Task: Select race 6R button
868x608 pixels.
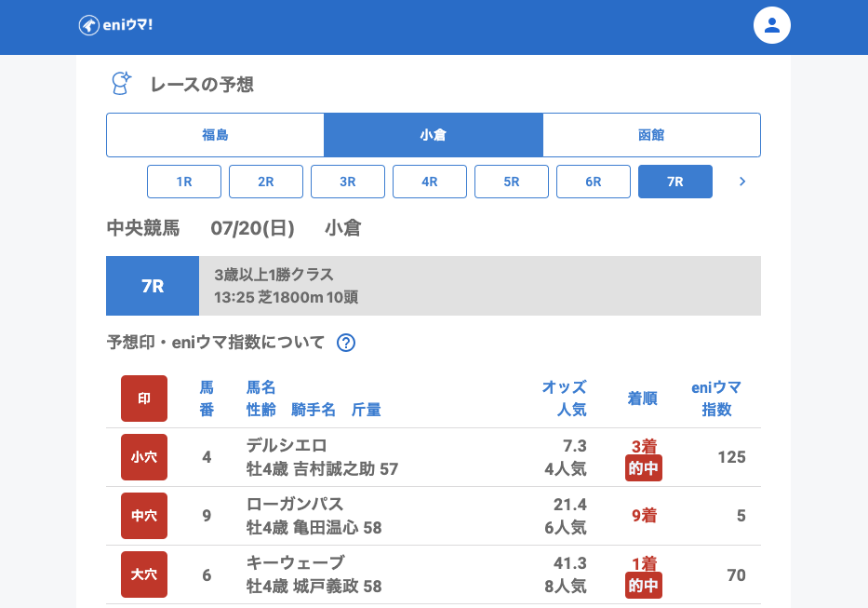Action: tap(594, 182)
